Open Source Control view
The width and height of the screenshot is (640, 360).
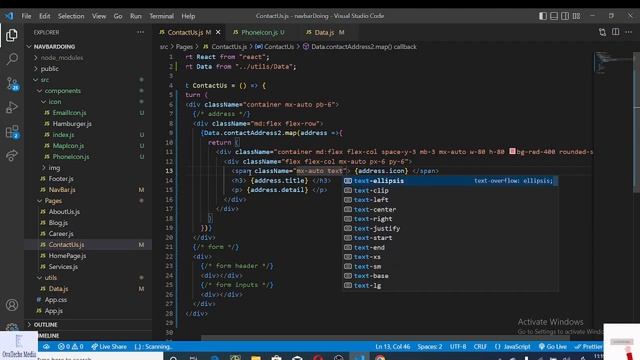(x=12, y=84)
